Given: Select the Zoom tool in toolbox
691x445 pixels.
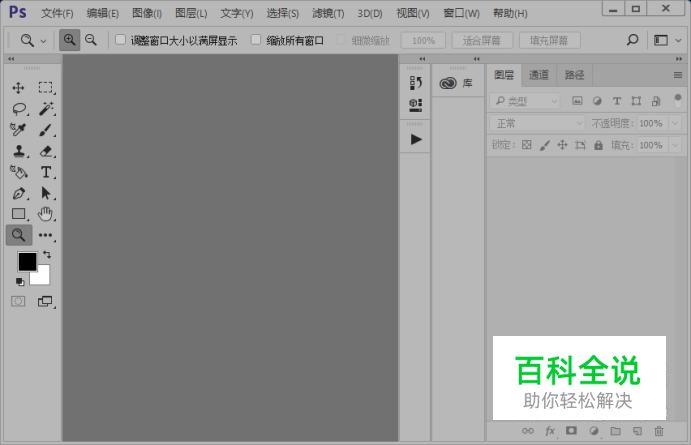Looking at the screenshot, I should pyautogui.click(x=19, y=235).
